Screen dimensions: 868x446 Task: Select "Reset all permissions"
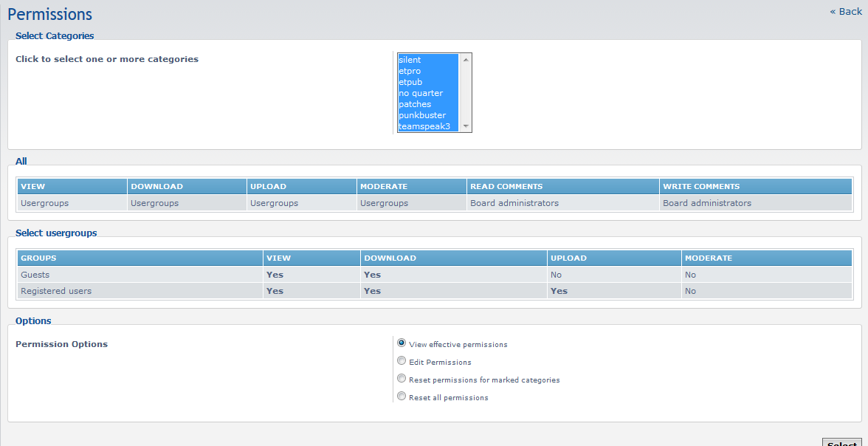pyautogui.click(x=402, y=396)
